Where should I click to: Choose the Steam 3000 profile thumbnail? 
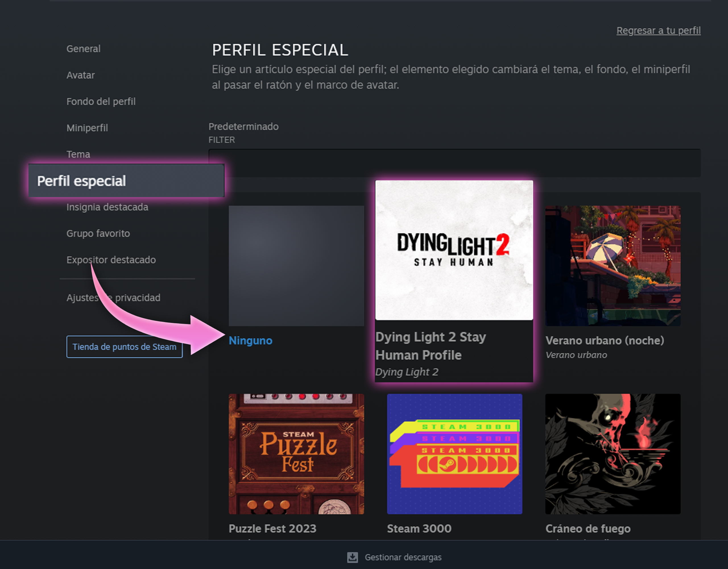click(x=455, y=454)
